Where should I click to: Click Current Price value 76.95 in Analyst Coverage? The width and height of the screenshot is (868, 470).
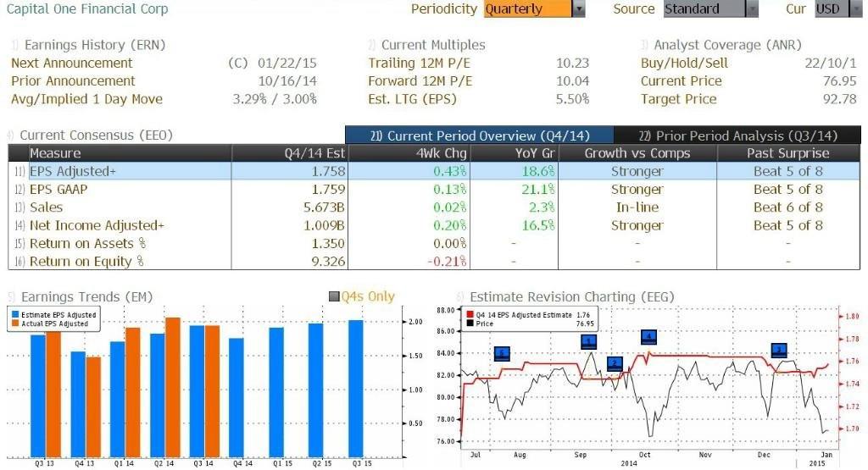point(840,80)
